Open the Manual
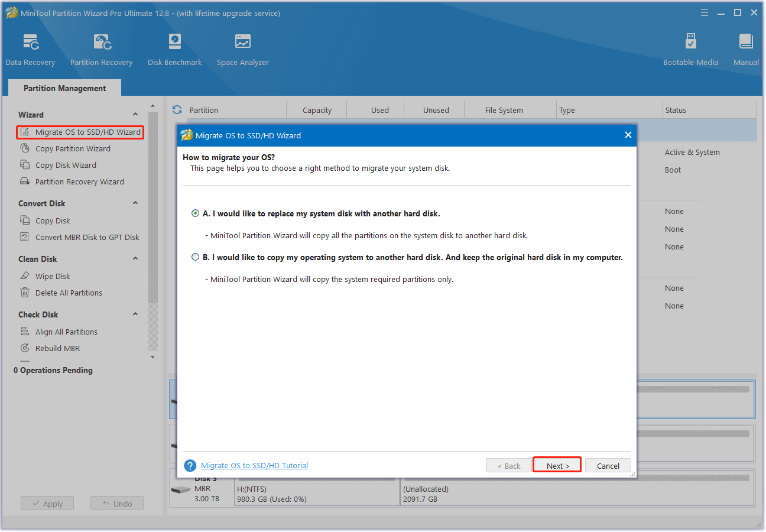Image resolution: width=766 pixels, height=532 pixels. [x=746, y=50]
